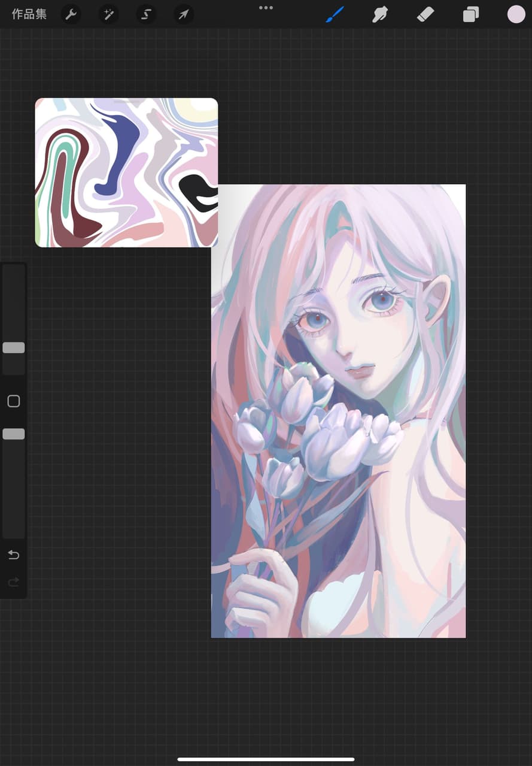Tap the reference window's top grab handle
The image size is (532, 766).
[x=126, y=102]
